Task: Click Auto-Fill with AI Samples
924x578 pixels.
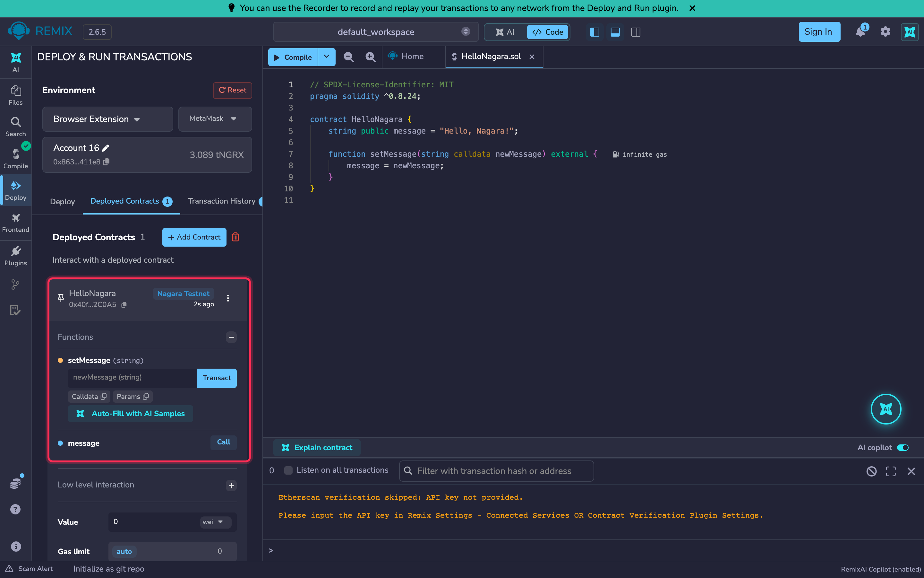Action: (x=130, y=414)
